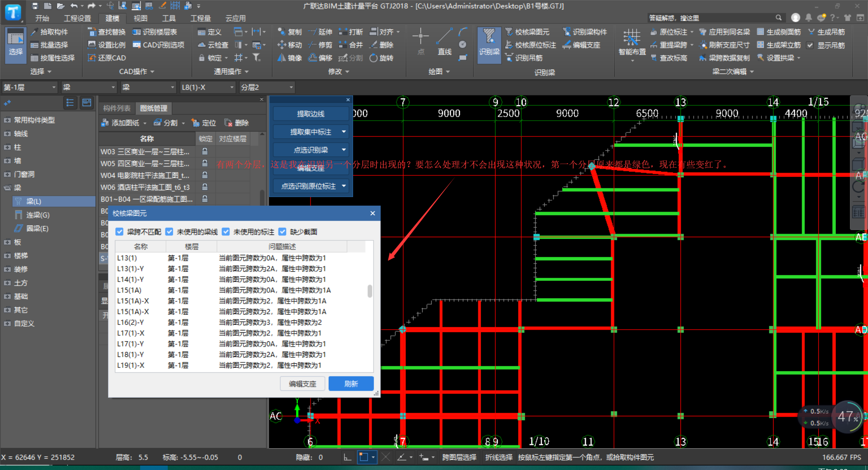The image size is (868, 470).
Task: Open the 工程量 ribbon tab
Action: [200, 18]
